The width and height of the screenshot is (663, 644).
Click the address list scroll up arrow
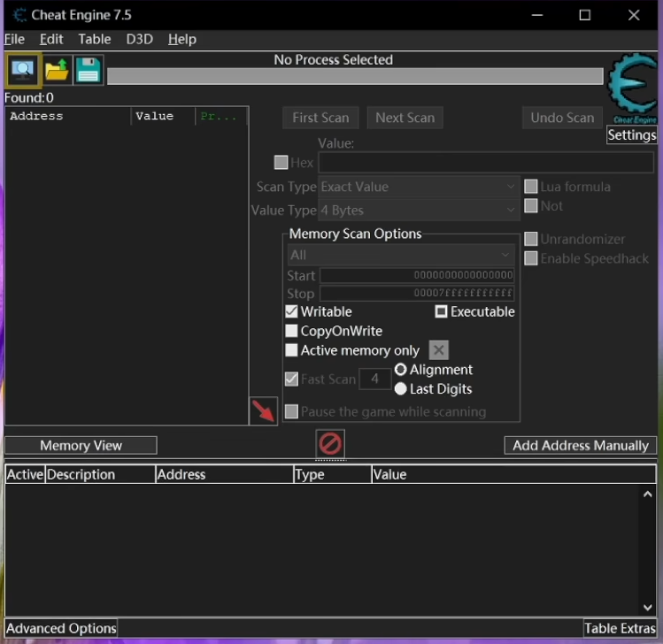click(x=647, y=494)
